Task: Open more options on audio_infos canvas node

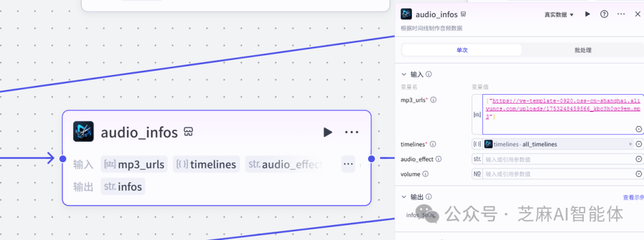Action: coord(352,132)
